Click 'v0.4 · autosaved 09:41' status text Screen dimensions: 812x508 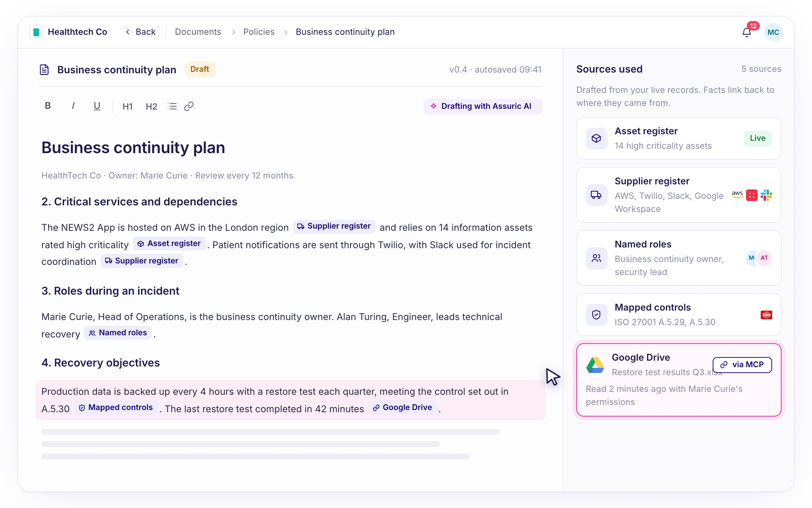[x=495, y=69]
